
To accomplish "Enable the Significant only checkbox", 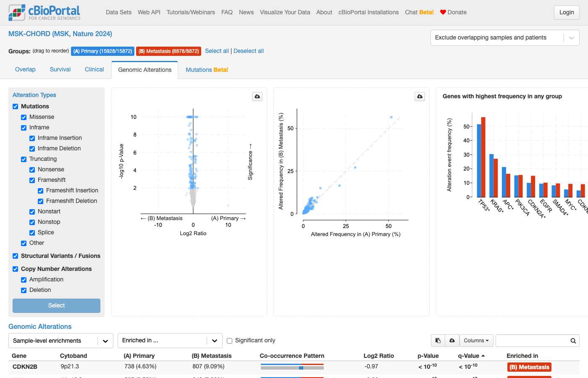I will (230, 341).
